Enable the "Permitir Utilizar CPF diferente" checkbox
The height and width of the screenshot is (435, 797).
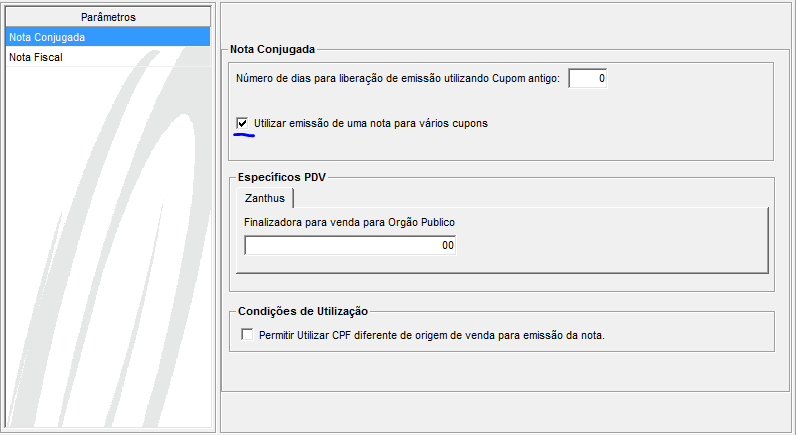coord(248,335)
